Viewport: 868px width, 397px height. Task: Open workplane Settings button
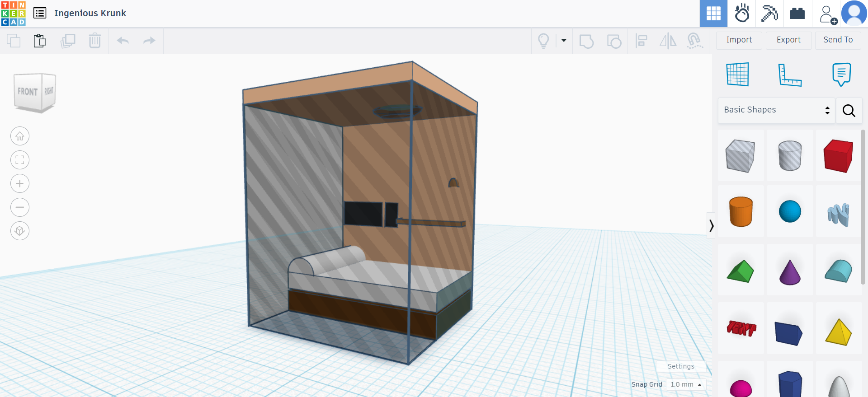click(x=681, y=366)
